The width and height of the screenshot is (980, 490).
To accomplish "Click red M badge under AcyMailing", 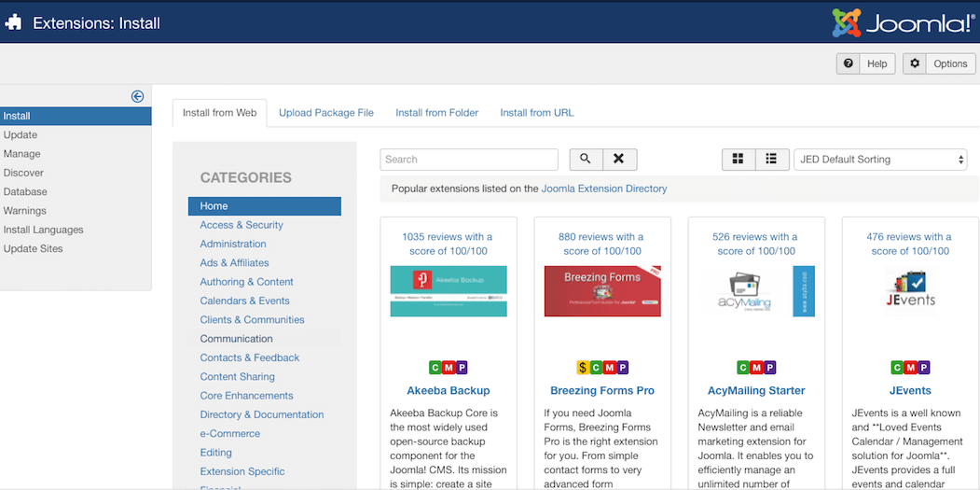I will pos(757,368).
